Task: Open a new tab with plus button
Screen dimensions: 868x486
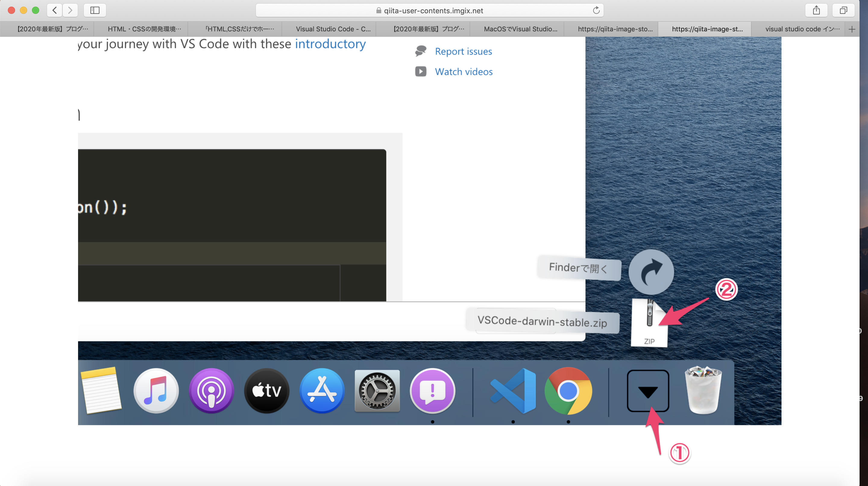Action: pyautogui.click(x=852, y=29)
